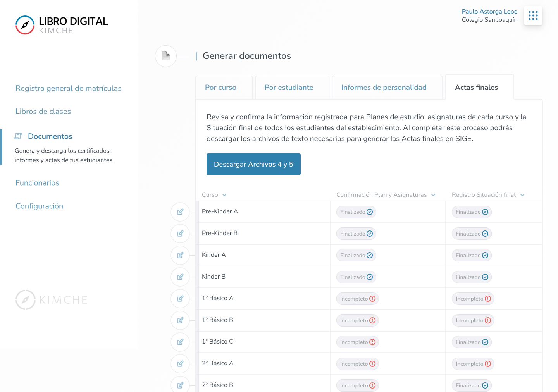Download Archivos 4 y 5
Image resolution: width=558 pixels, height=392 pixels.
pyautogui.click(x=253, y=164)
